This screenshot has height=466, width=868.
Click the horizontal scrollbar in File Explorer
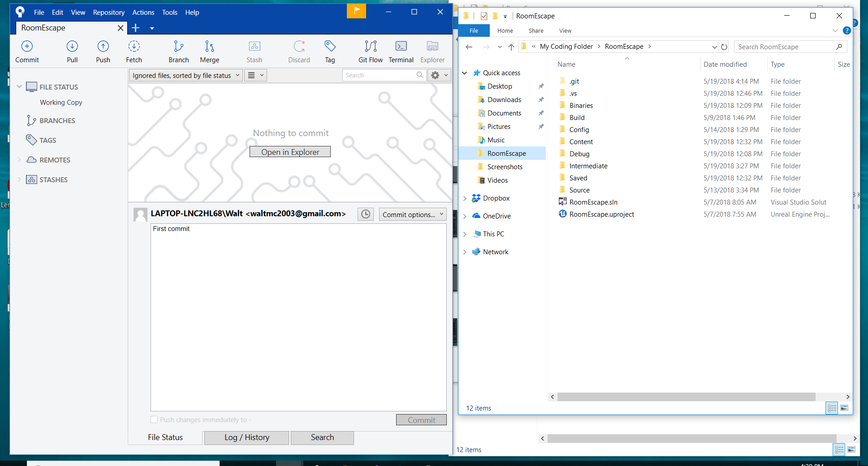click(686, 397)
